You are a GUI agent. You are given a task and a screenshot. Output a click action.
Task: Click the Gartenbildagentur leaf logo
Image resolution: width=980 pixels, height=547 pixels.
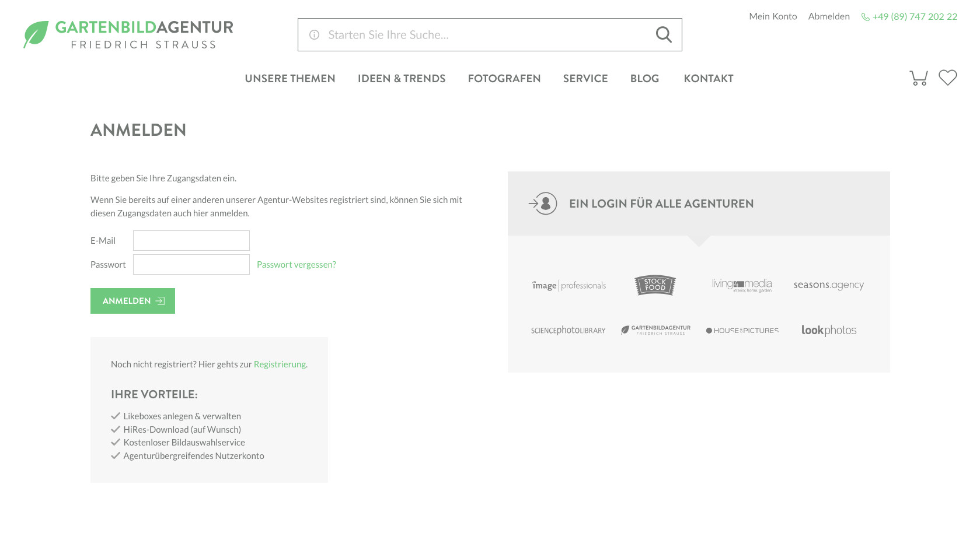pos(36,34)
